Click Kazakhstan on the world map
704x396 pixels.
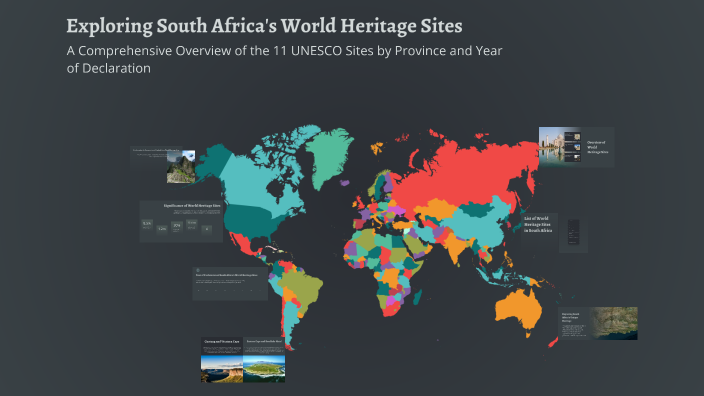point(435,208)
